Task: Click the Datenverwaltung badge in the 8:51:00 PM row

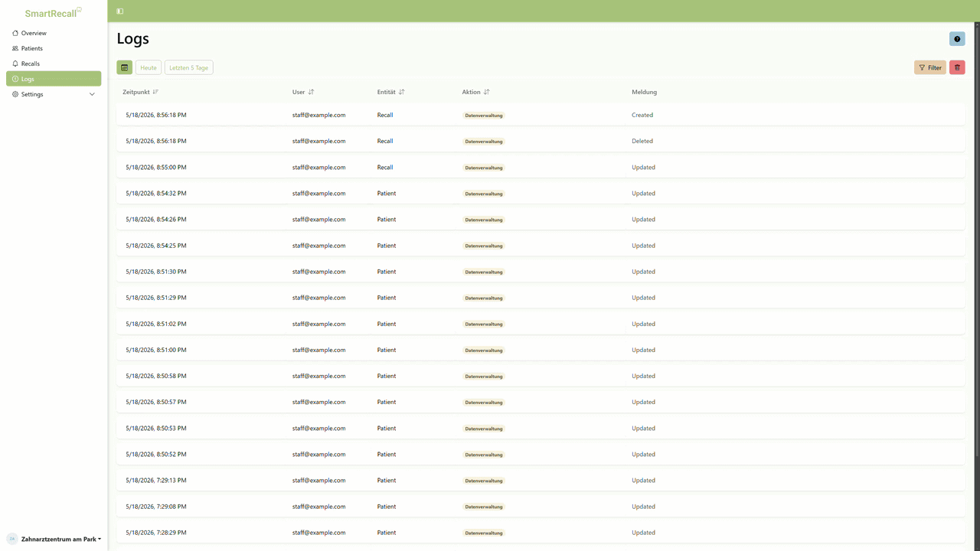Action: click(484, 350)
